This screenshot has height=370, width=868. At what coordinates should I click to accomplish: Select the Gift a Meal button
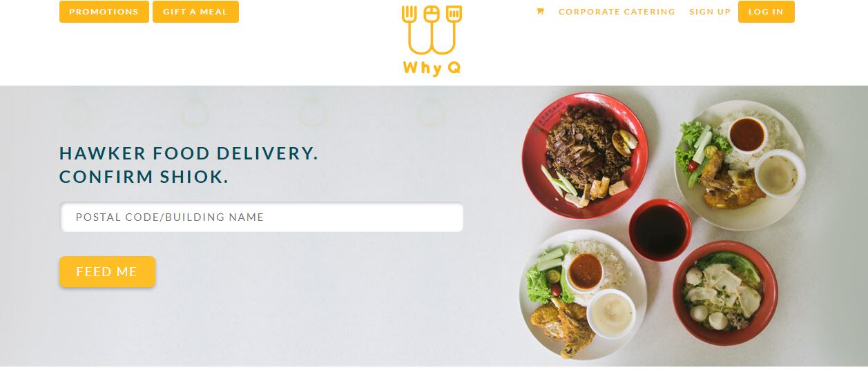click(x=195, y=12)
